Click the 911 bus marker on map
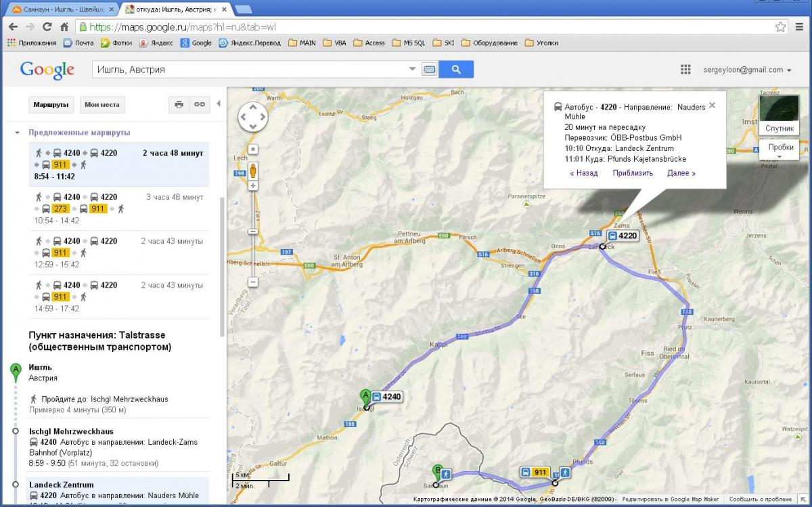The image size is (812, 507). [535, 472]
